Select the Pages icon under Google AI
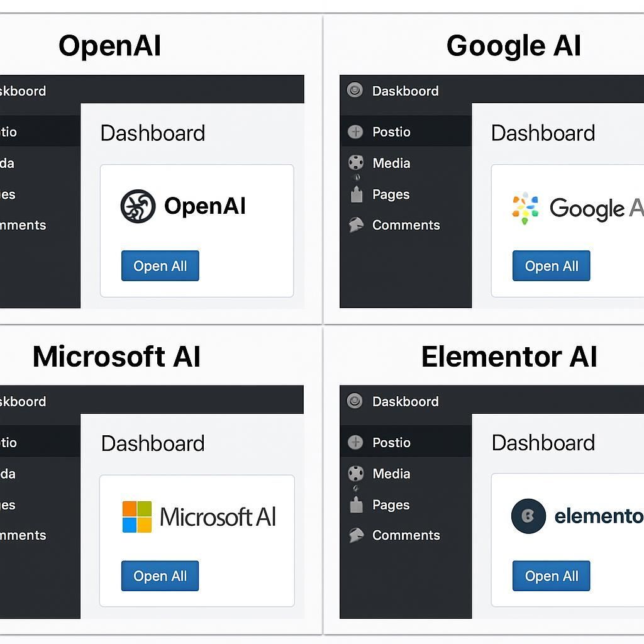The height and width of the screenshot is (644, 644). tap(355, 194)
